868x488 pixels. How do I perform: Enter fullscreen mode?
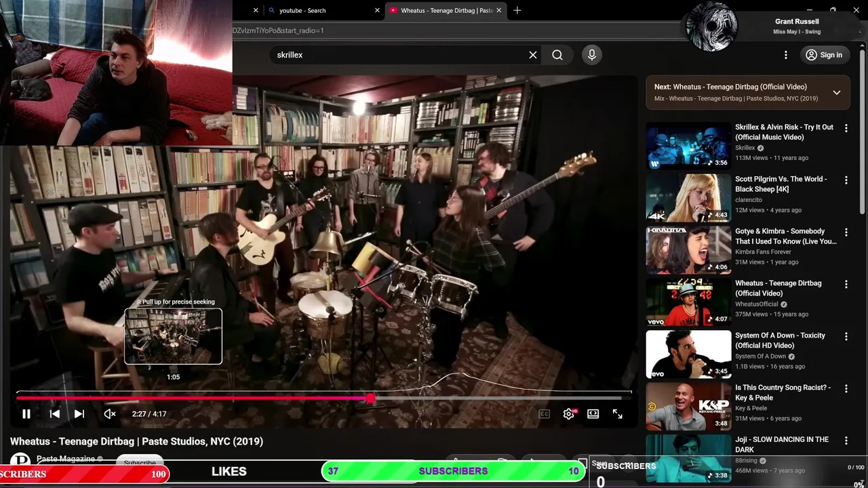(618, 414)
